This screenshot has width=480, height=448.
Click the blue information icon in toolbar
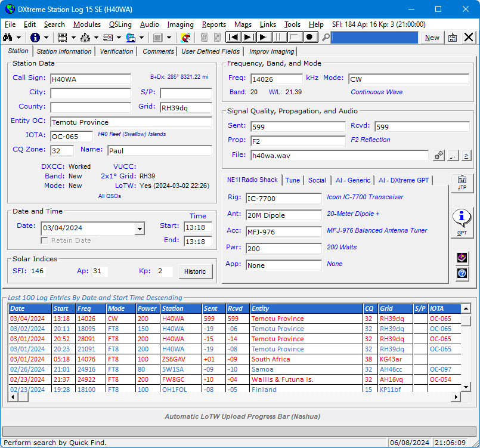coord(35,38)
